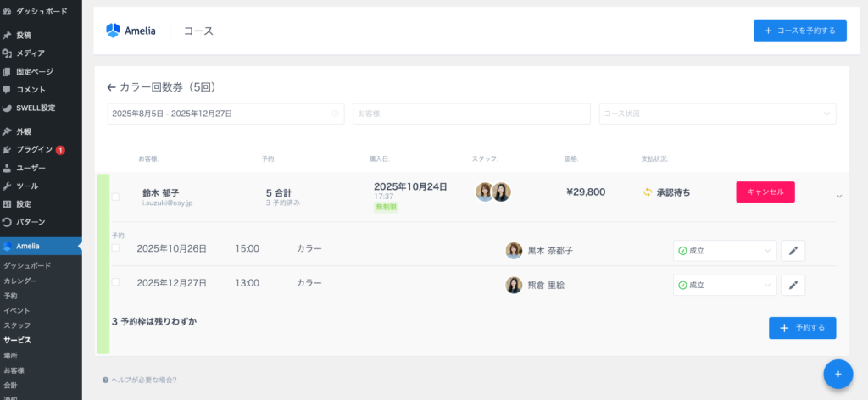Click the pencil edit icon for 2025年10月26日 booking

click(793, 251)
